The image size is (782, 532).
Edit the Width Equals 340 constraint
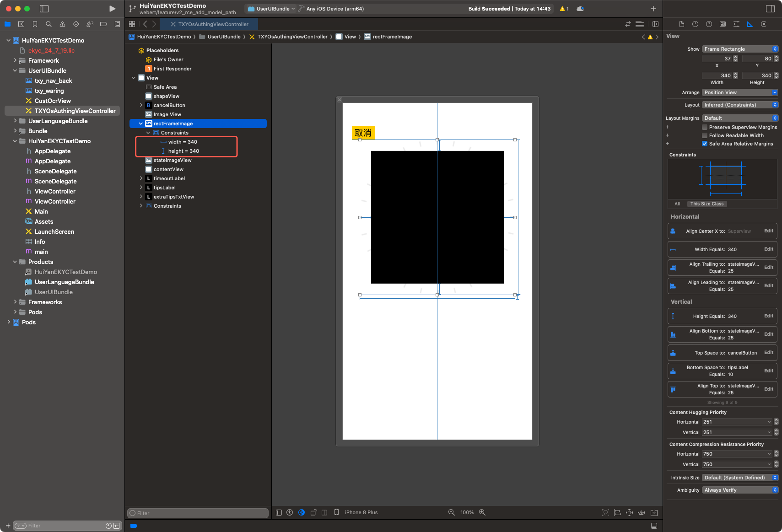(x=768, y=249)
